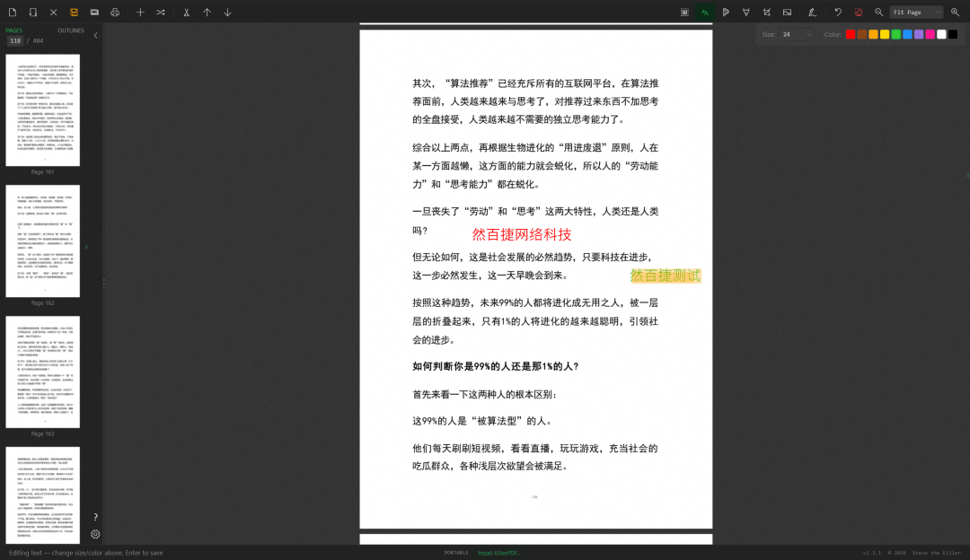Pick the orange color swatch
Image resolution: width=970 pixels, height=560 pixels.
pyautogui.click(x=874, y=35)
